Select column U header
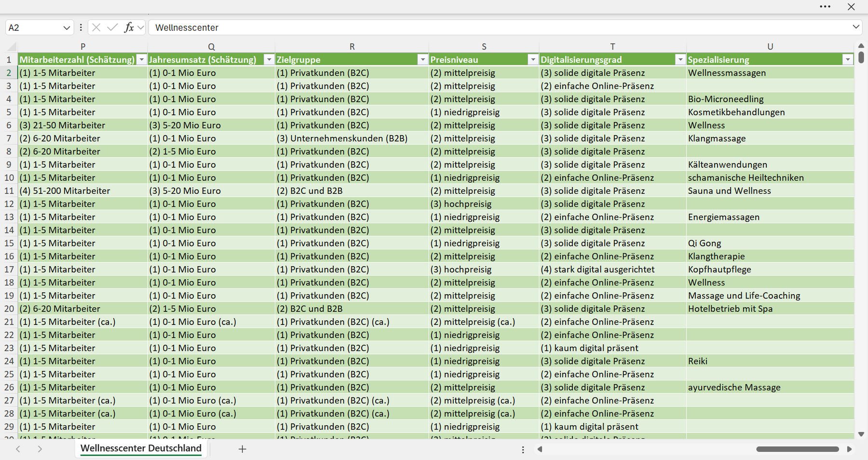 pyautogui.click(x=770, y=47)
